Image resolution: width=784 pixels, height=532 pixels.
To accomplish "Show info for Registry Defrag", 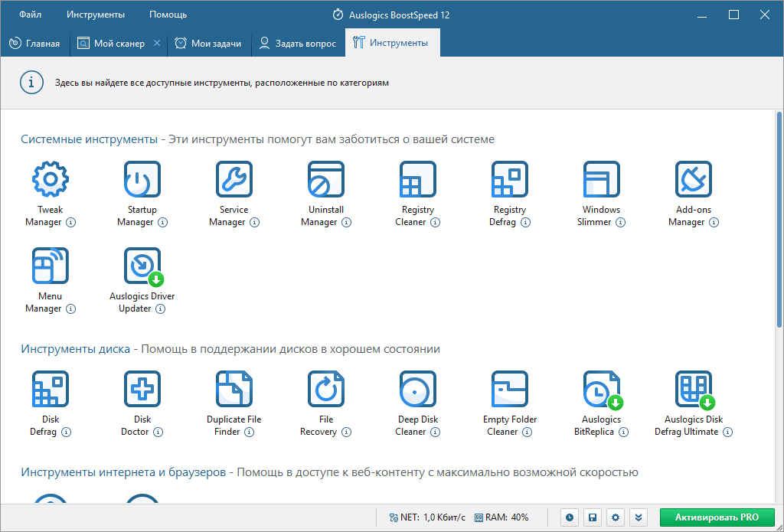I will point(525,222).
